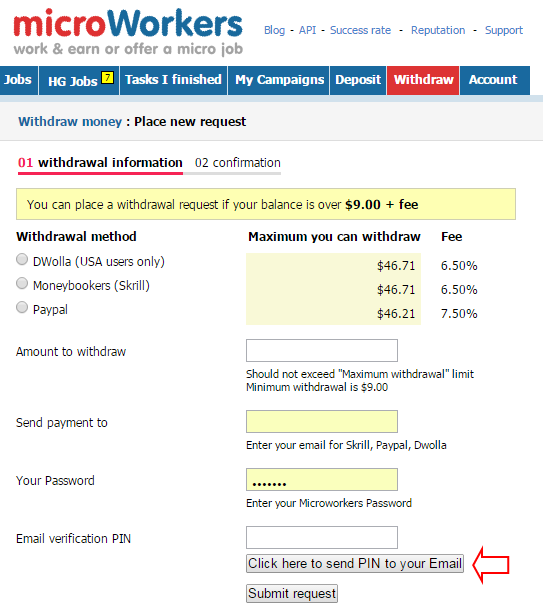543x615 pixels.
Task: Go to Tasks I finished tab
Action: tap(173, 80)
